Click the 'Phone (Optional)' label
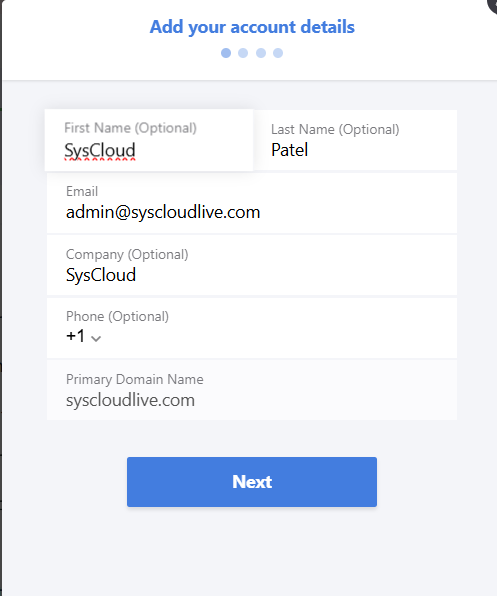This screenshot has height=596, width=497. (x=117, y=316)
